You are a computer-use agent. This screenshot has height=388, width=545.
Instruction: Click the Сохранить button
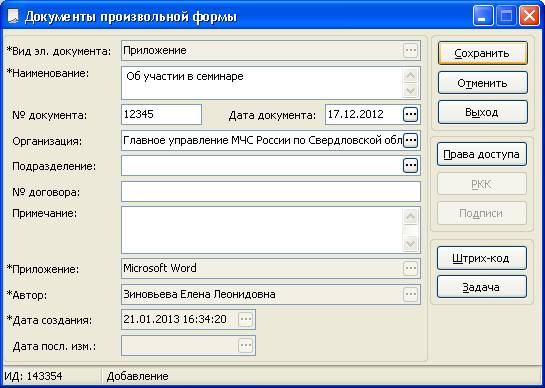[x=483, y=53]
